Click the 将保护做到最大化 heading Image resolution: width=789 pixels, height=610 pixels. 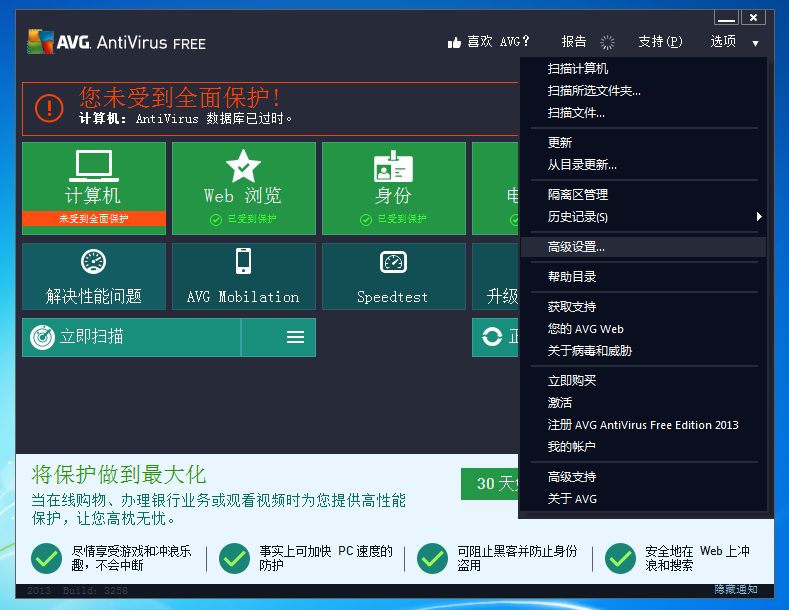point(119,475)
